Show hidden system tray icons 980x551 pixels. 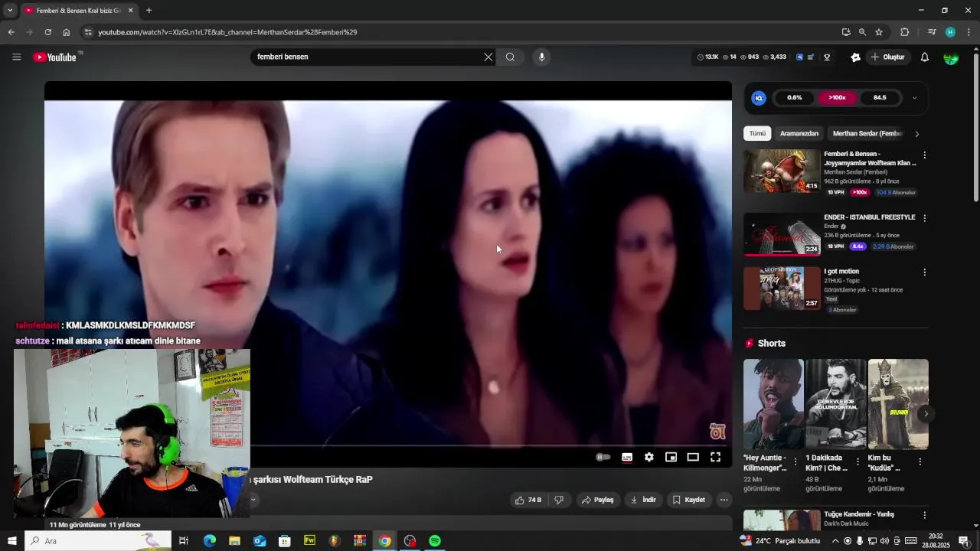click(x=835, y=541)
